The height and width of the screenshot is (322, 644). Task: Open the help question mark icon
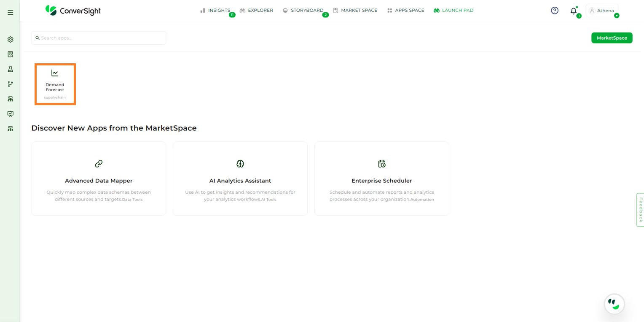[x=555, y=11]
